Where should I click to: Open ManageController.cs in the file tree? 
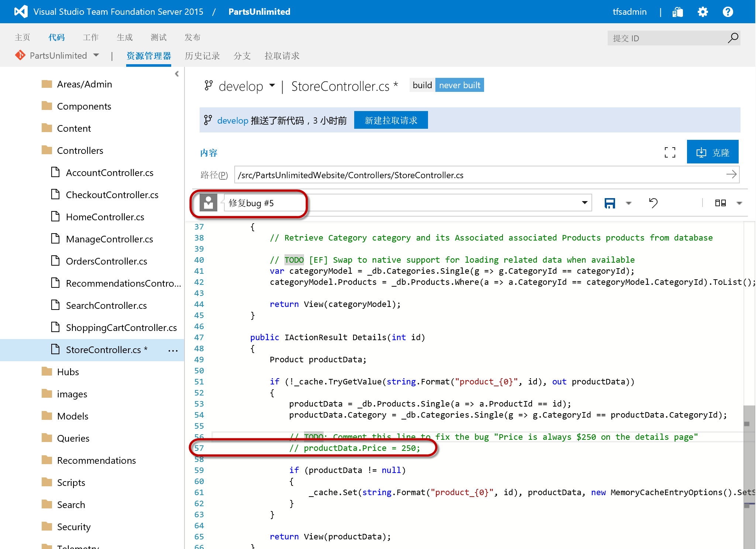click(110, 239)
